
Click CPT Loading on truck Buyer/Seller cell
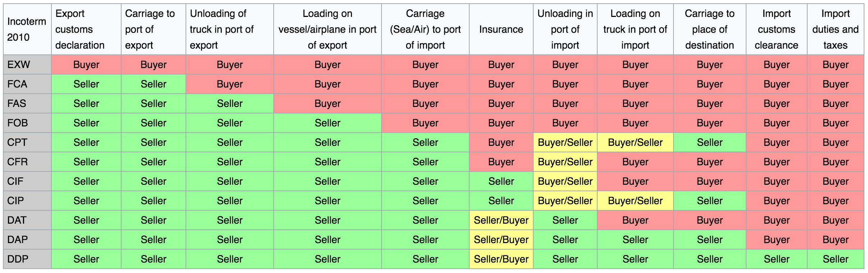pyautogui.click(x=635, y=143)
